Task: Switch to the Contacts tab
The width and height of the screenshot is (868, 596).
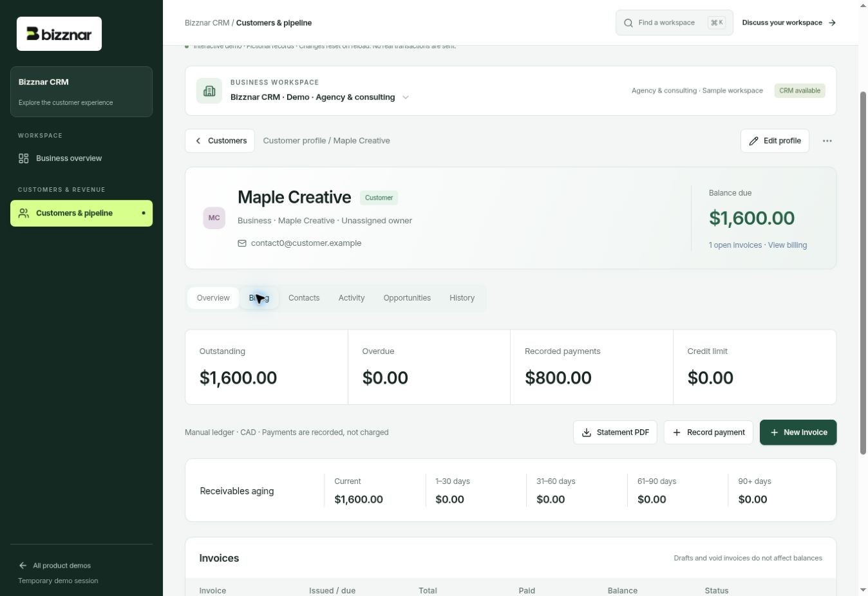Action: 304,298
